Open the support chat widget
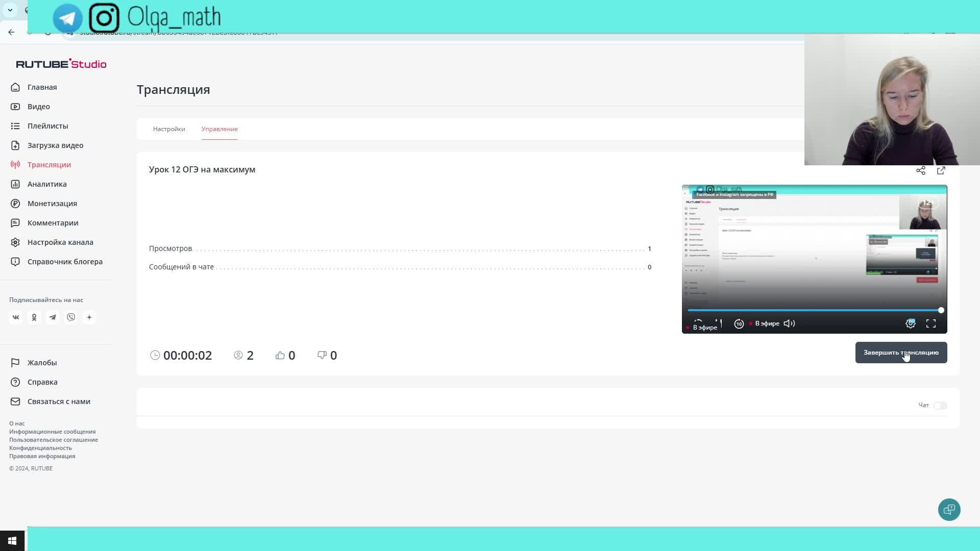The width and height of the screenshot is (980, 551). 949,510
